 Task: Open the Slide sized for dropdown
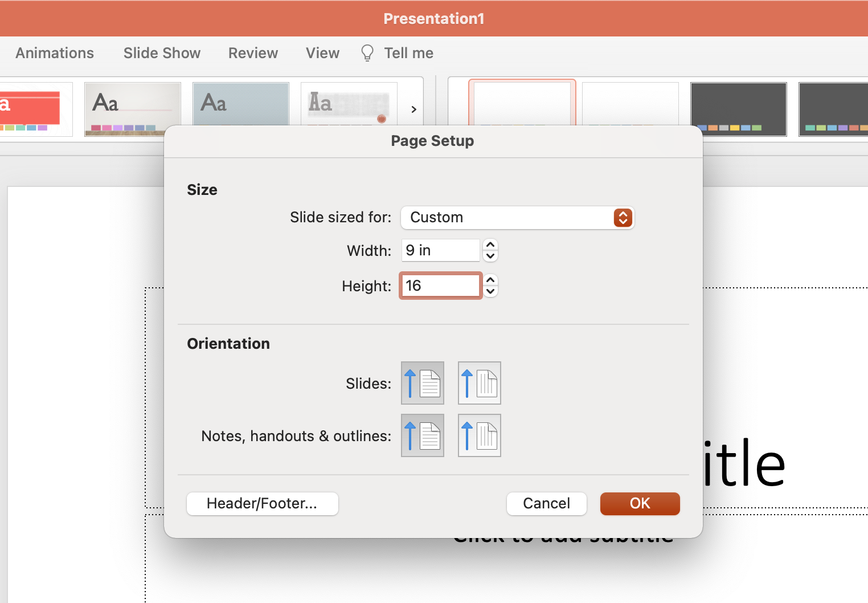pyautogui.click(x=518, y=218)
